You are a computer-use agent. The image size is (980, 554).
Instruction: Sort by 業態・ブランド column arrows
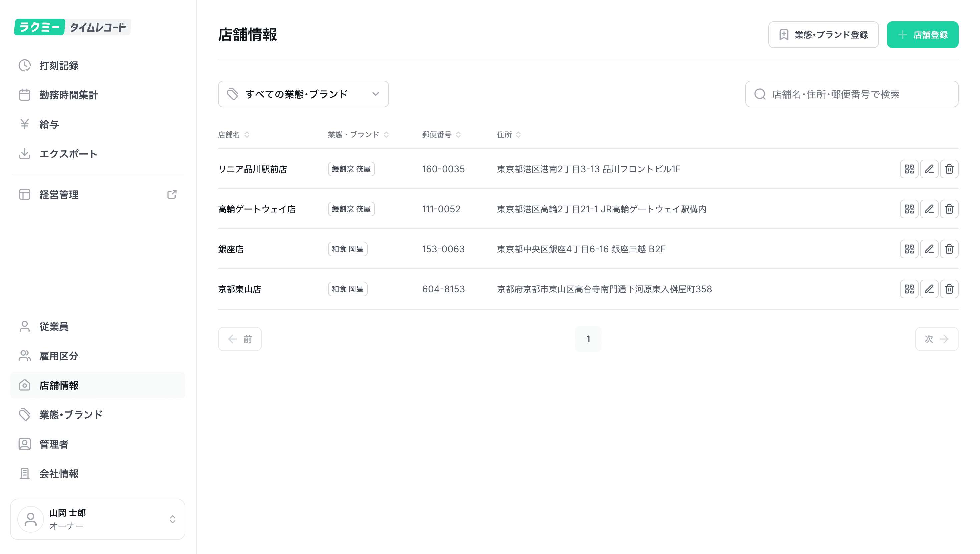pyautogui.click(x=386, y=135)
